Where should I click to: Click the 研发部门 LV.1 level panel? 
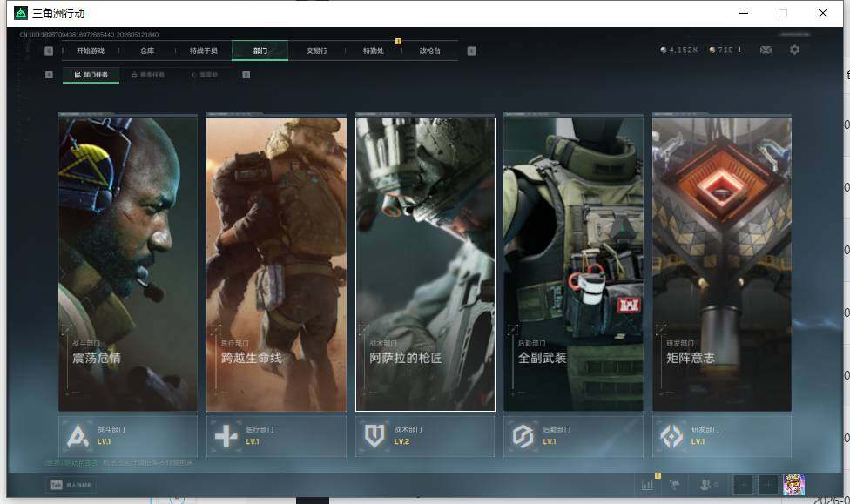click(x=722, y=436)
